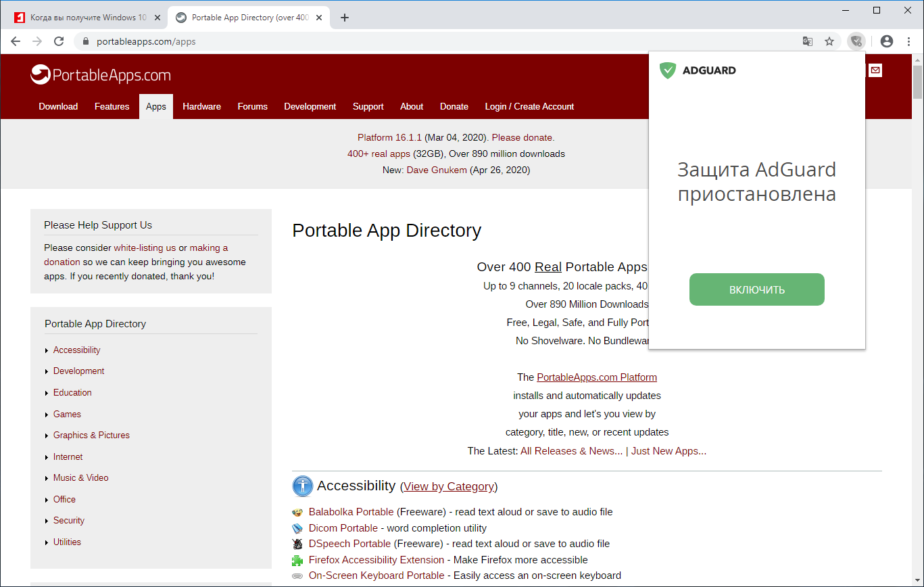Click the browser forward arrow

tap(37, 41)
